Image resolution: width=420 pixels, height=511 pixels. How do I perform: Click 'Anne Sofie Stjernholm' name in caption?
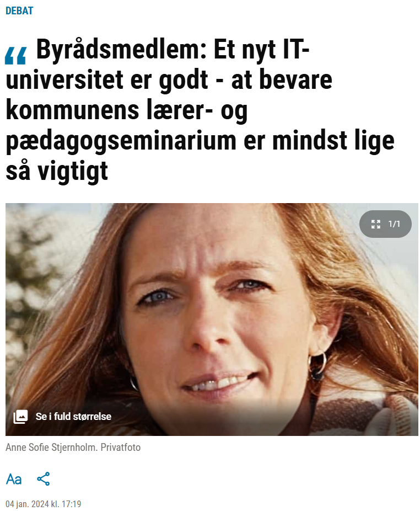tap(51, 447)
